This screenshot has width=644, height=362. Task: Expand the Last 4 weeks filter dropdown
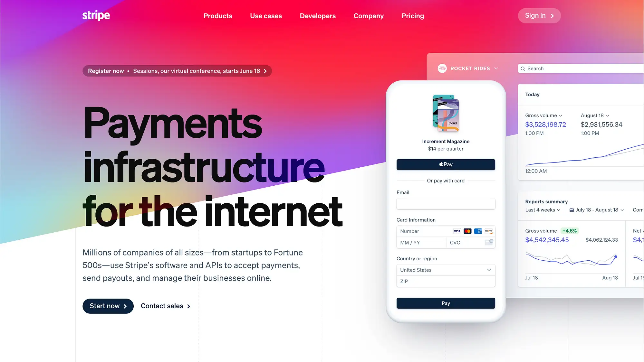543,209
